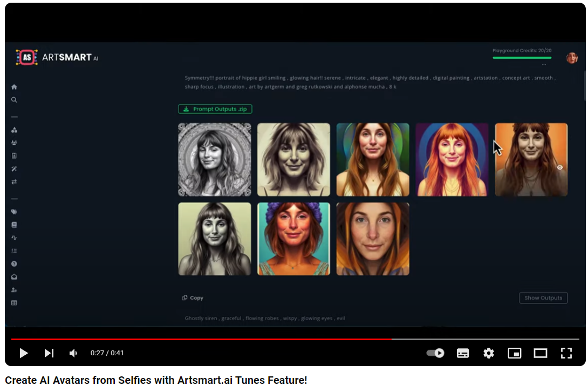Open the waveform activity sidebar icon
The width and height of the screenshot is (588, 392).
[14, 238]
